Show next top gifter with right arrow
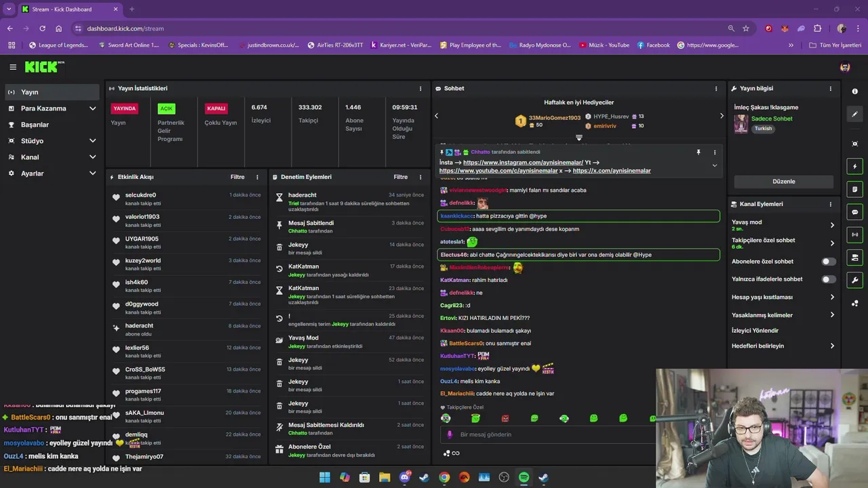 [722, 116]
